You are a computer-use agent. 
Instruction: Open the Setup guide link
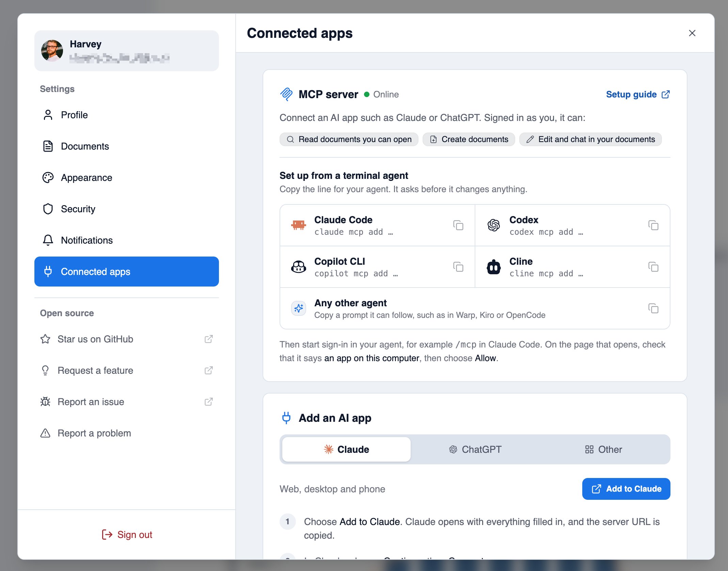coord(638,94)
